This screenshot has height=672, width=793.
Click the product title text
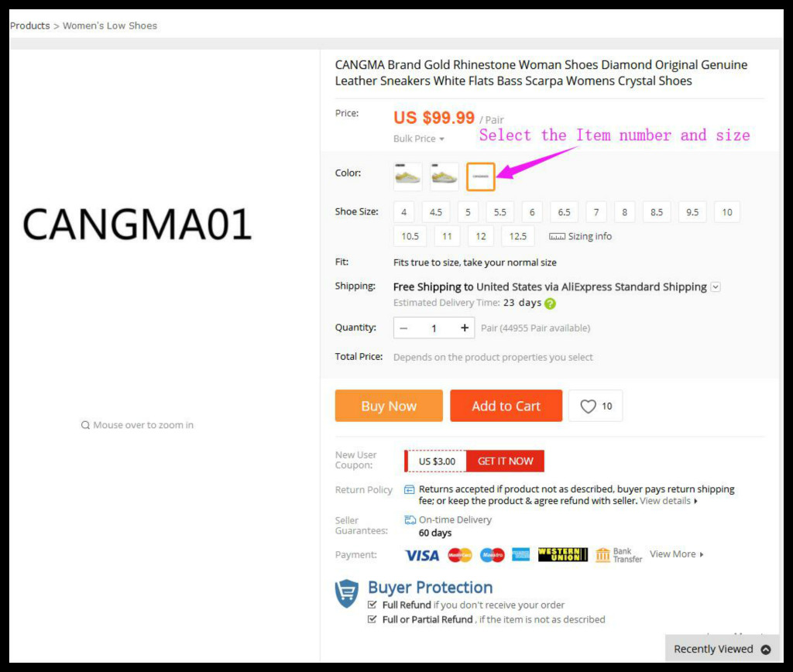[541, 73]
